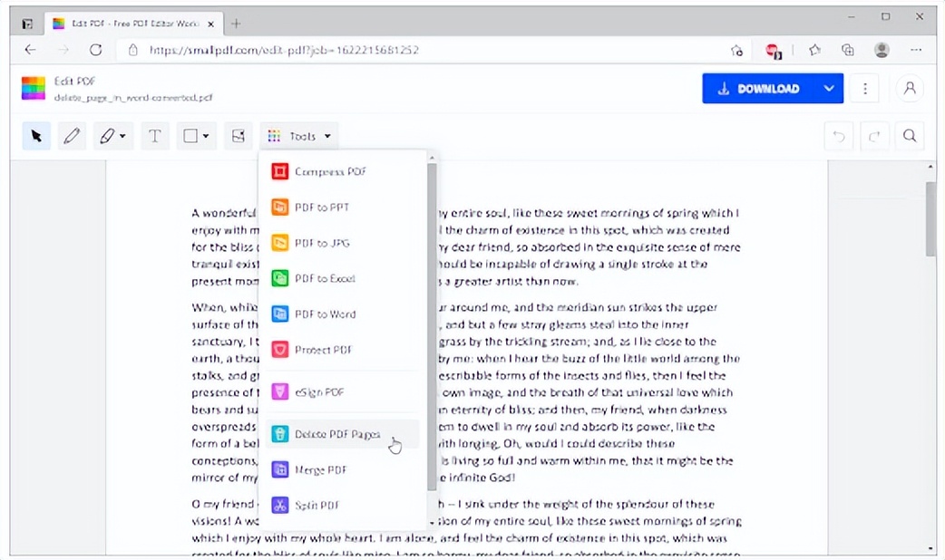Click the redo arrow icon
945x560 pixels.
click(874, 135)
